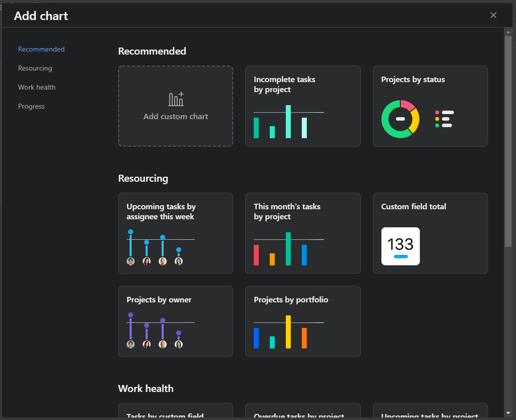
Task: Click the scrollbar up arrow
Action: 508,32
